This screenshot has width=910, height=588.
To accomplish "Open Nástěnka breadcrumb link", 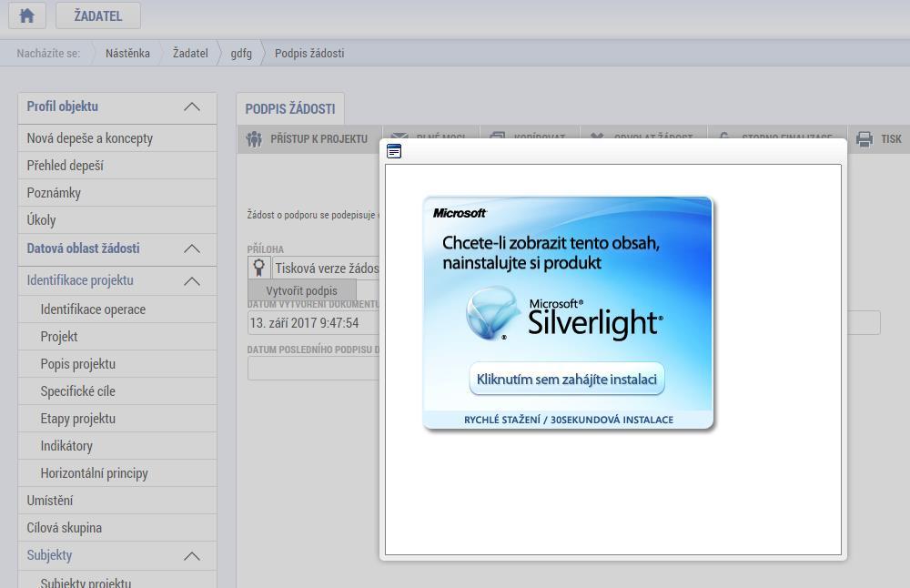I will [x=127, y=54].
